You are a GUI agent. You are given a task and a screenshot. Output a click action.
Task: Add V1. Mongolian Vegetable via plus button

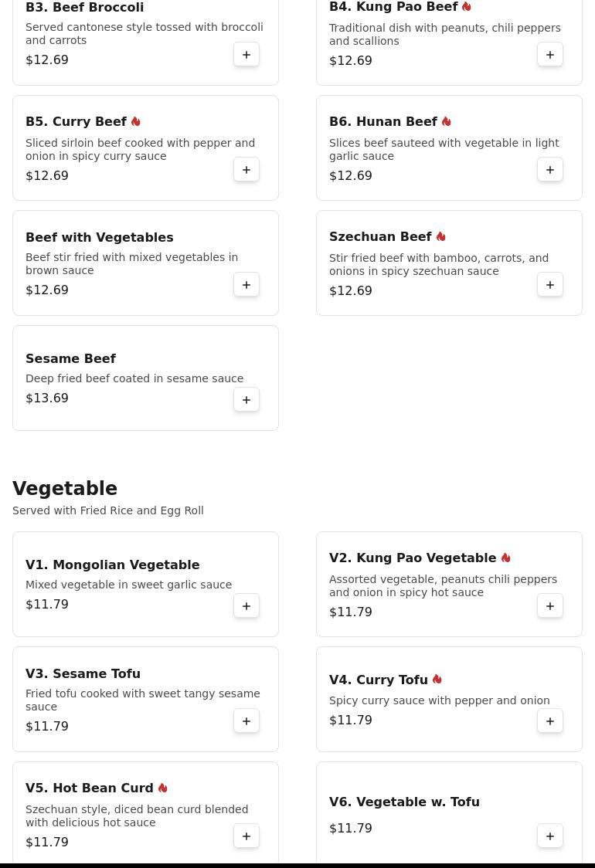pyautogui.click(x=246, y=606)
